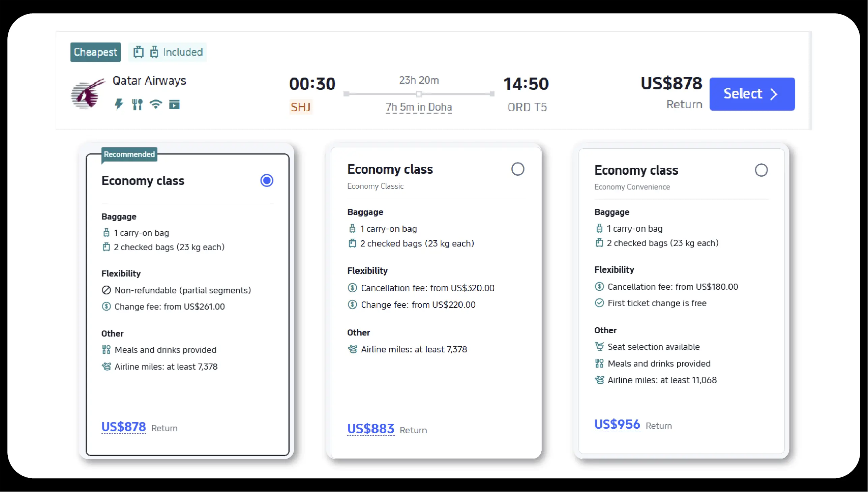Expand US$883 price details in Economy Classic
The height and width of the screenshot is (492, 868).
click(x=370, y=429)
